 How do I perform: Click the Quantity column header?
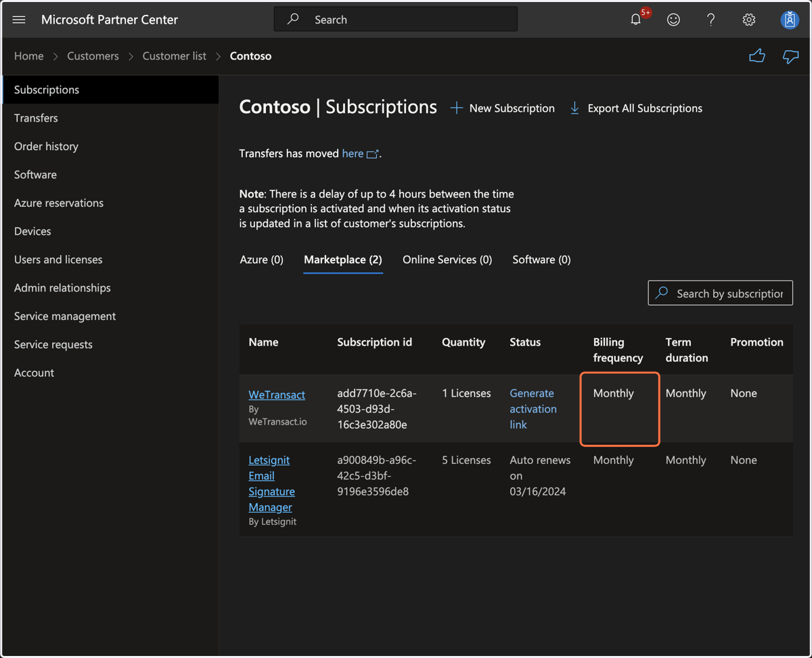coord(464,342)
